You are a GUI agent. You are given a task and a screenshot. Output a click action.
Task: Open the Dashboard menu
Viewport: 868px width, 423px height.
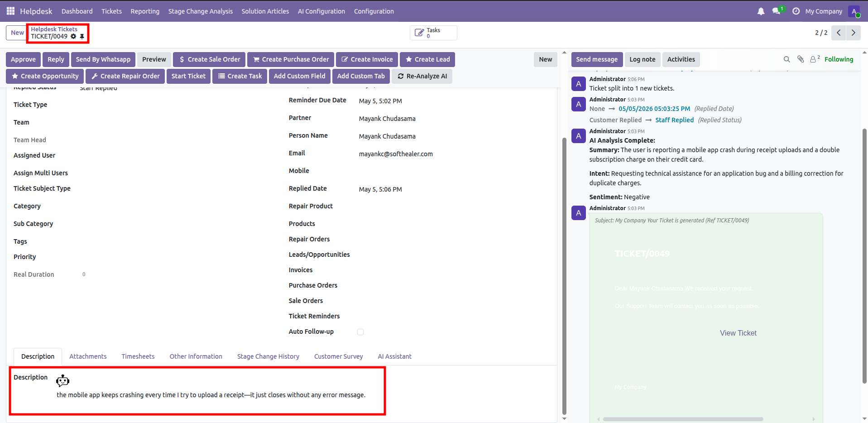tap(77, 11)
